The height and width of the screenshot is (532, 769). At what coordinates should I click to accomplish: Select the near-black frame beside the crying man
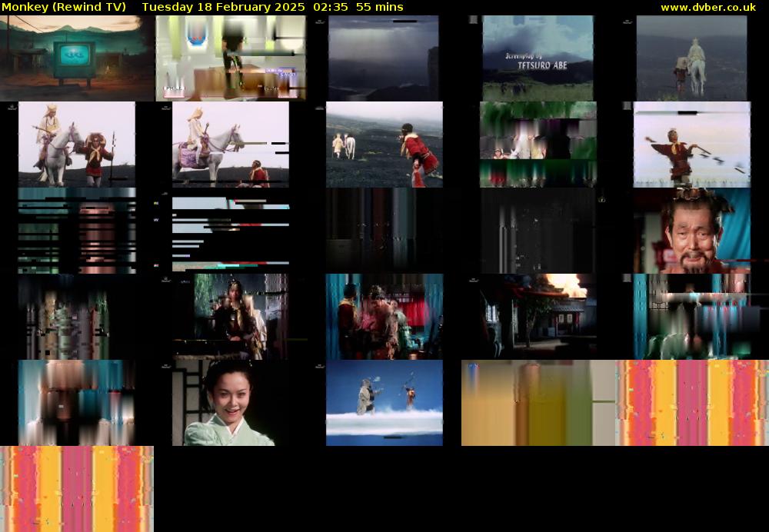pyautogui.click(x=538, y=231)
